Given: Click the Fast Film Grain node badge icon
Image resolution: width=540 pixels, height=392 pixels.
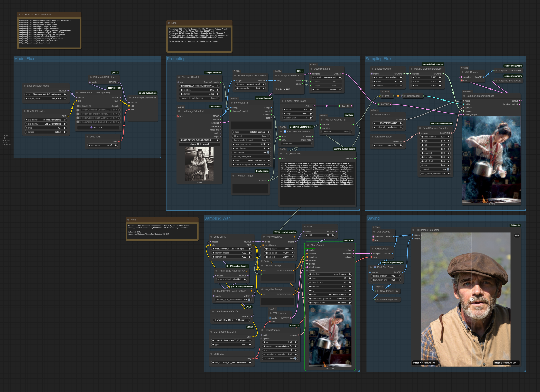Looking at the screenshot, I should click(375, 267).
